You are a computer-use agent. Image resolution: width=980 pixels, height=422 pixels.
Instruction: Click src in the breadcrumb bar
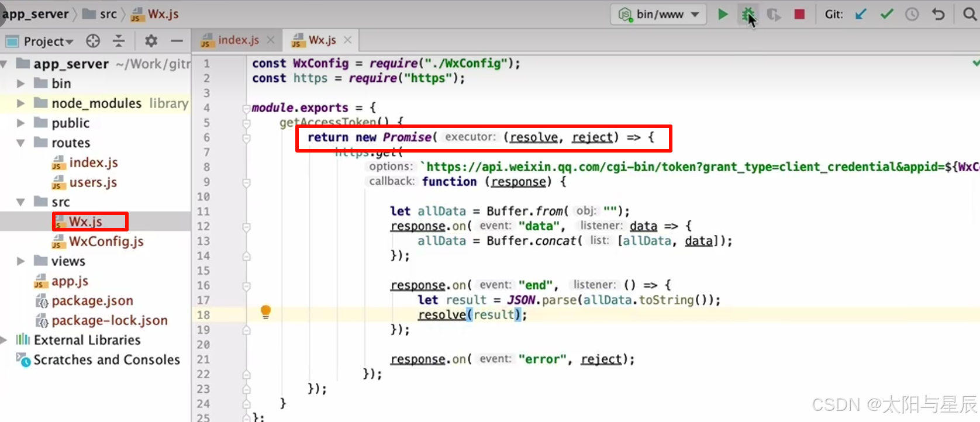(100, 14)
